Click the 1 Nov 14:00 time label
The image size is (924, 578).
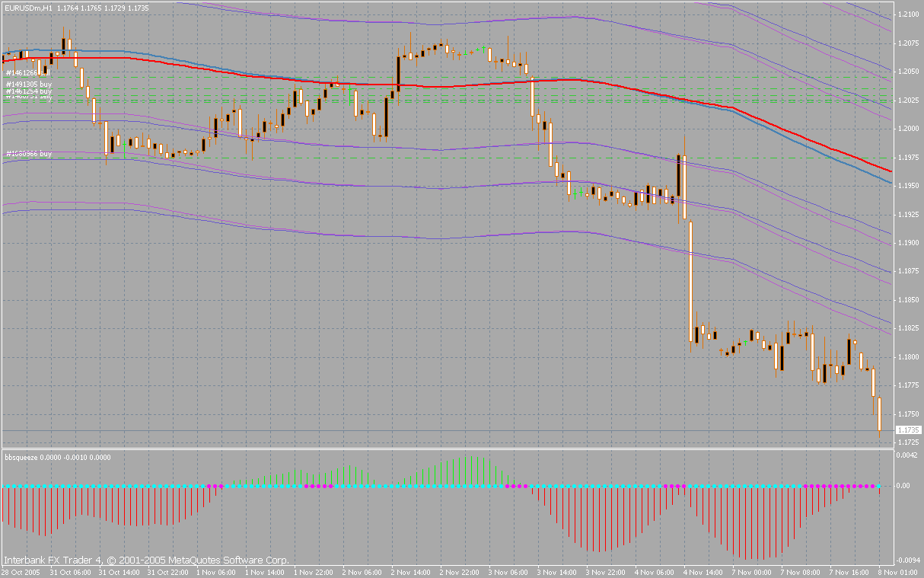pos(266,572)
